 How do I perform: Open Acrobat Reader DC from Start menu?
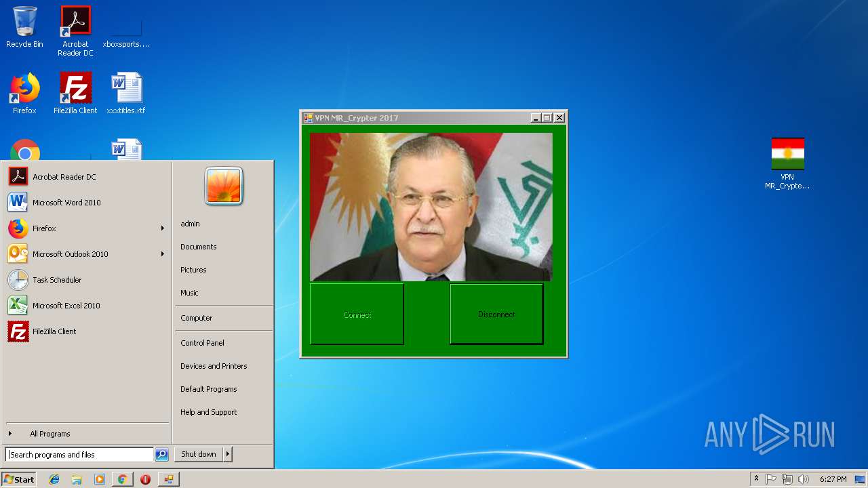click(87, 177)
